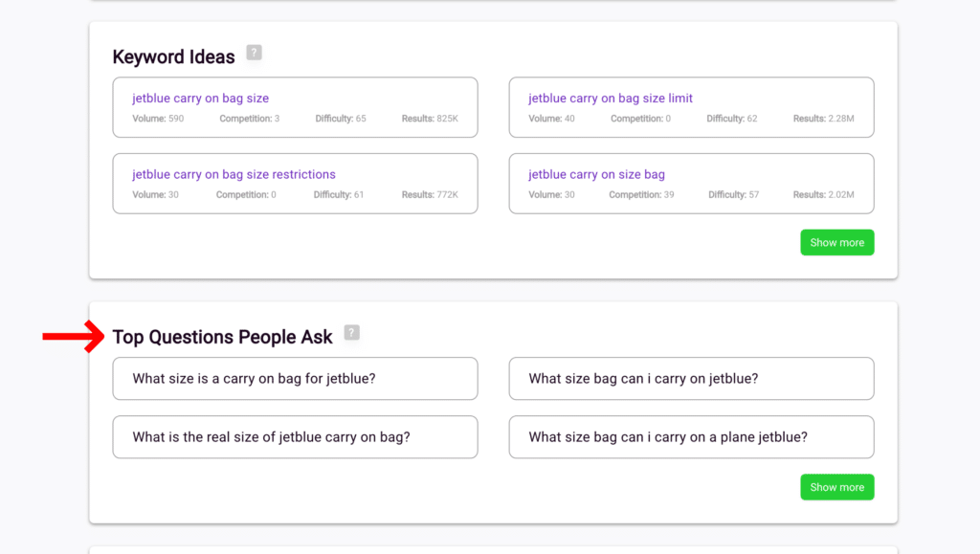
Task: Click 'Difficulty: 57' value
Action: [734, 195]
